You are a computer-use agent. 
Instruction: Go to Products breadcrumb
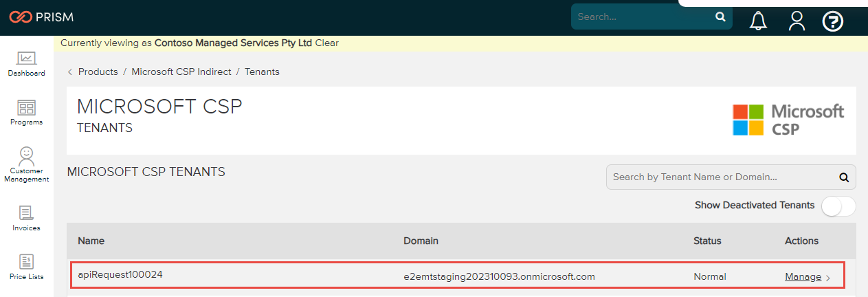point(98,71)
